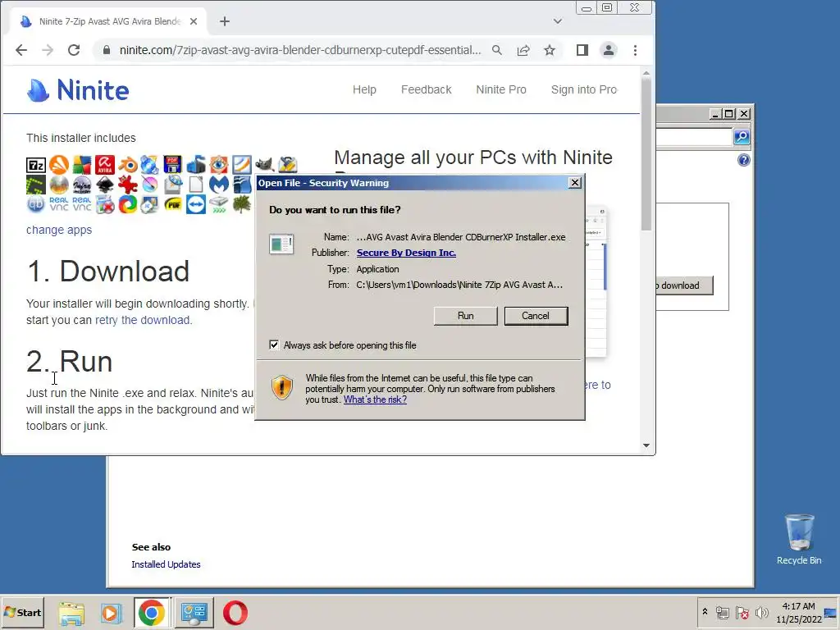Open the Help menu link
The width and height of the screenshot is (840, 630).
[x=364, y=89]
